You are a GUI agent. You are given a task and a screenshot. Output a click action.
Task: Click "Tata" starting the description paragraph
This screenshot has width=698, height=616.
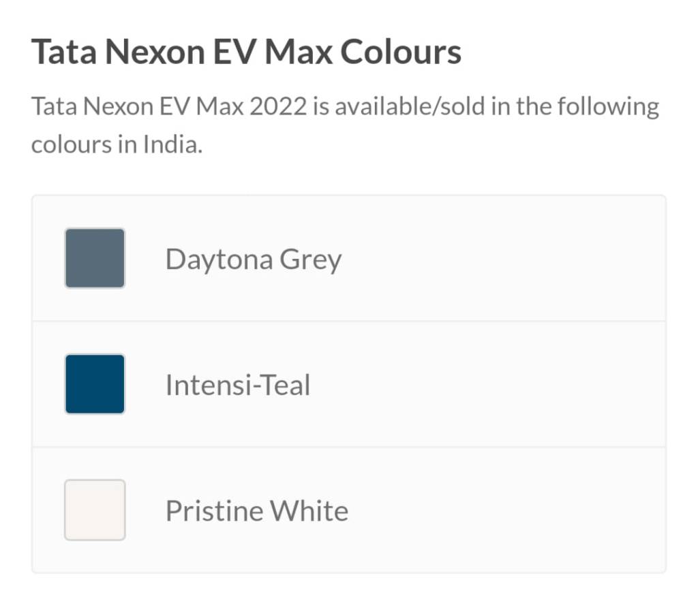[x=53, y=107]
